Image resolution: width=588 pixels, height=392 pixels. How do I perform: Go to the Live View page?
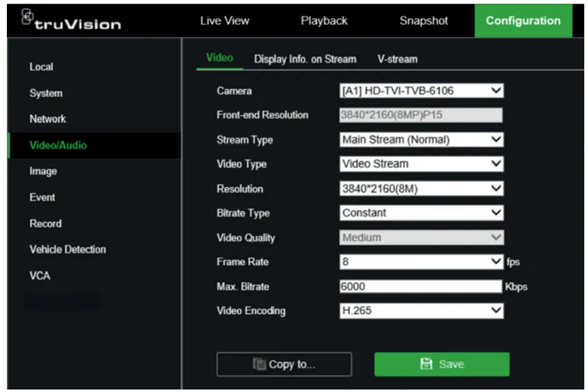coord(224,21)
